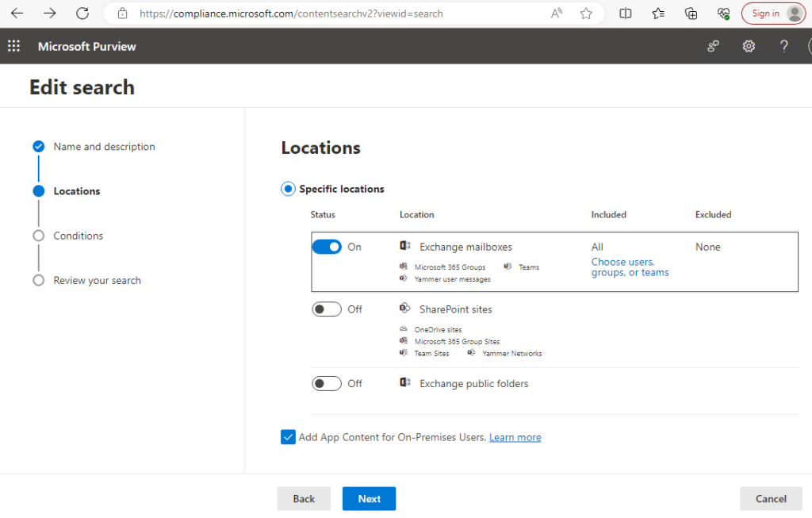This screenshot has height=518, width=812.
Task: Click the profile avatar icon
Action: pos(795,13)
